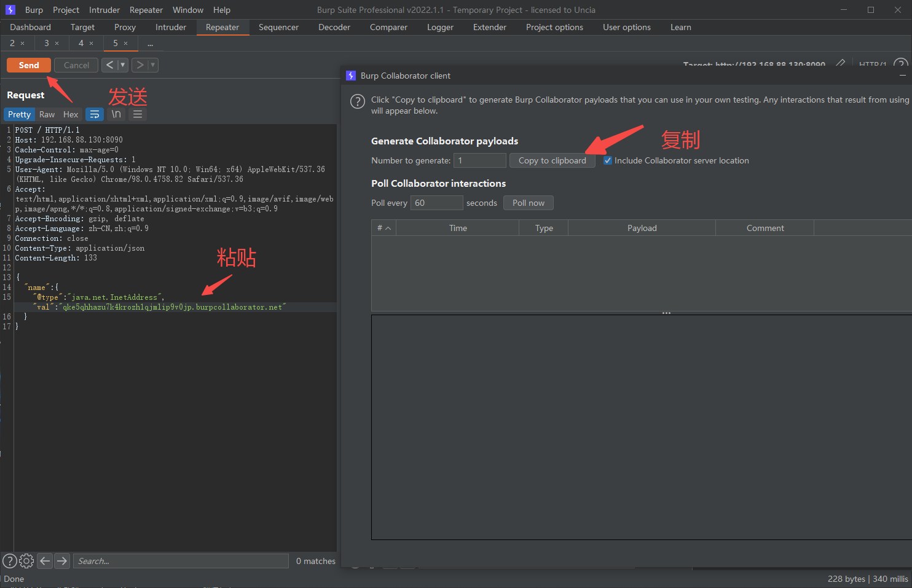Switch to the Proxy tab

pos(125,27)
